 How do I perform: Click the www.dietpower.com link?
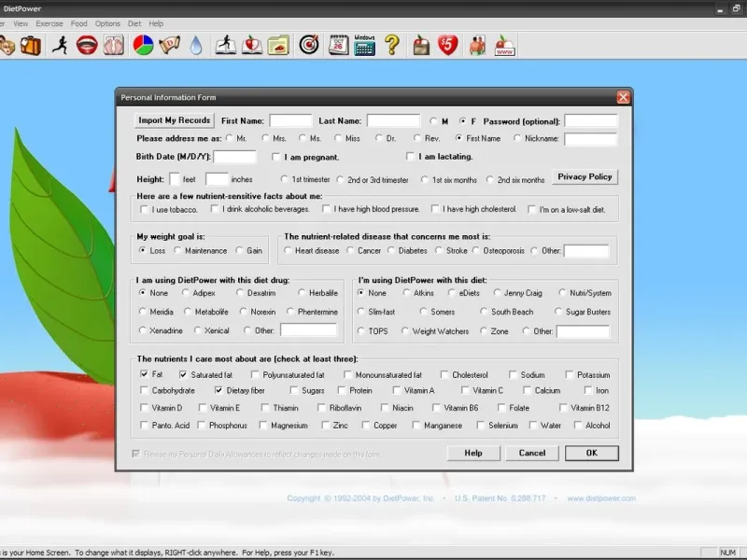pyautogui.click(x=601, y=498)
